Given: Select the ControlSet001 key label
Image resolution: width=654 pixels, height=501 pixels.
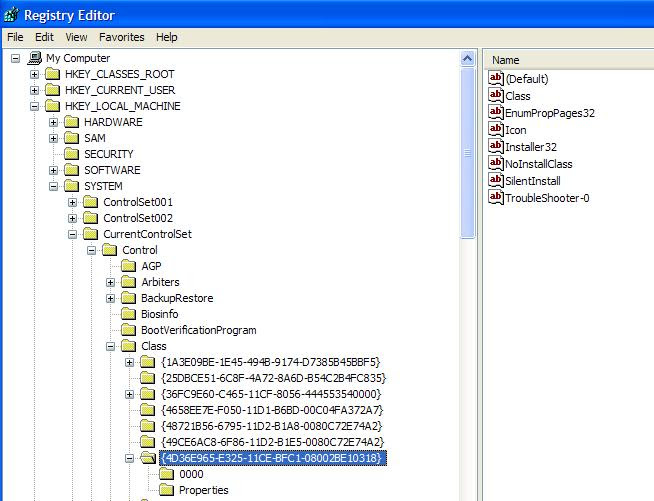Looking at the screenshot, I should coord(138,202).
